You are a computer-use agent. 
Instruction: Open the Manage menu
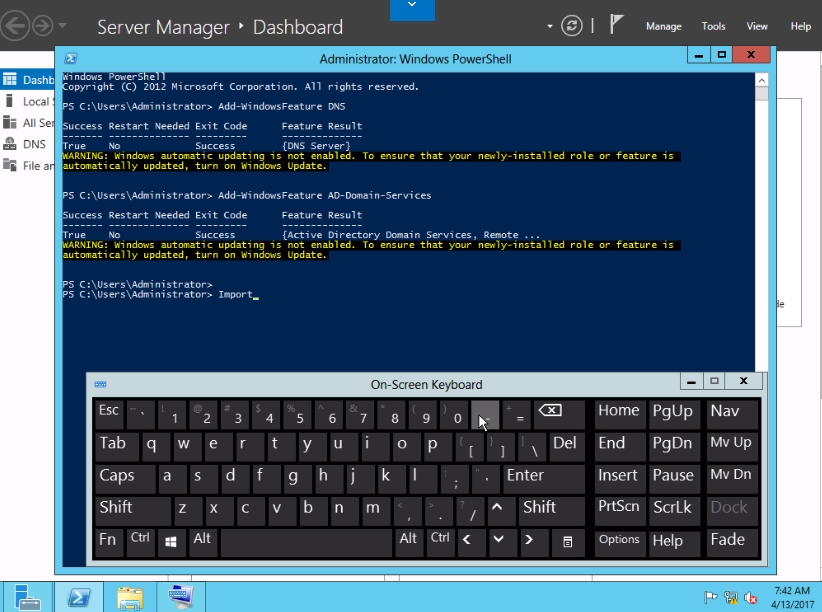click(x=663, y=26)
